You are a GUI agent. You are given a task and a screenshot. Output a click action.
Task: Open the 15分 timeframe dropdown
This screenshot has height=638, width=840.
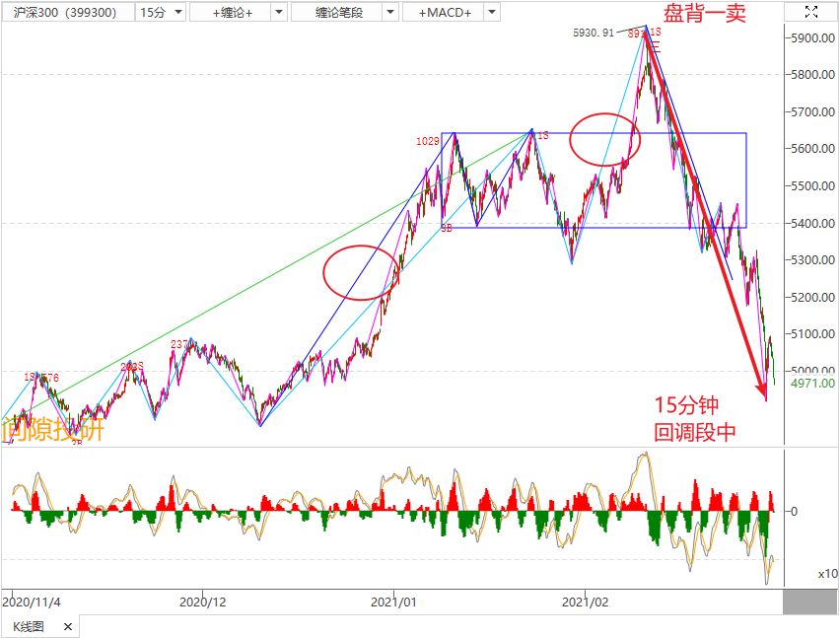click(x=161, y=12)
